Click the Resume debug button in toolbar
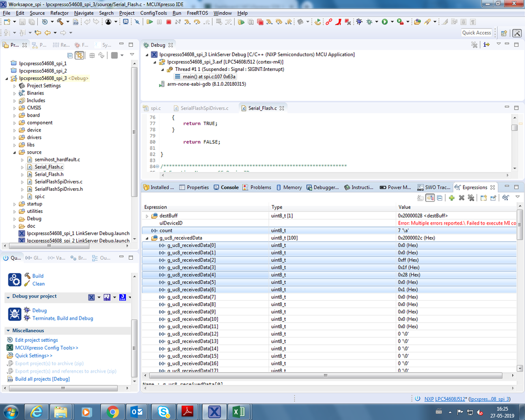The width and height of the screenshot is (525, 420). 150,22
